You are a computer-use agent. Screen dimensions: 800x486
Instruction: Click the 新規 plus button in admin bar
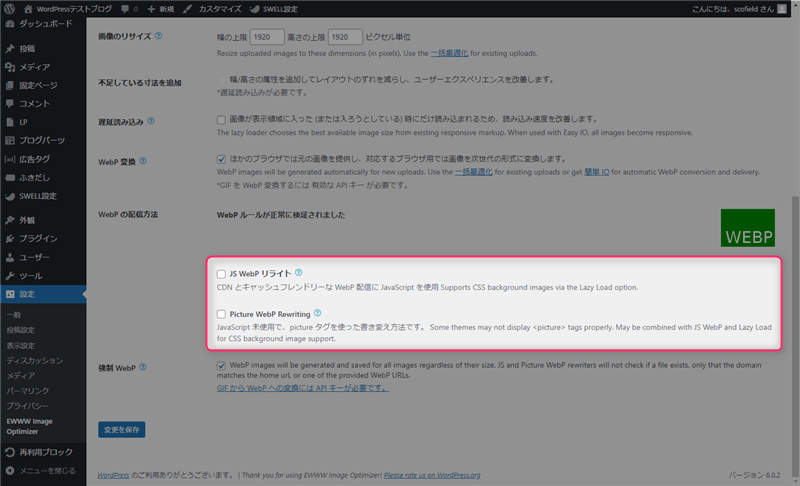(x=161, y=9)
